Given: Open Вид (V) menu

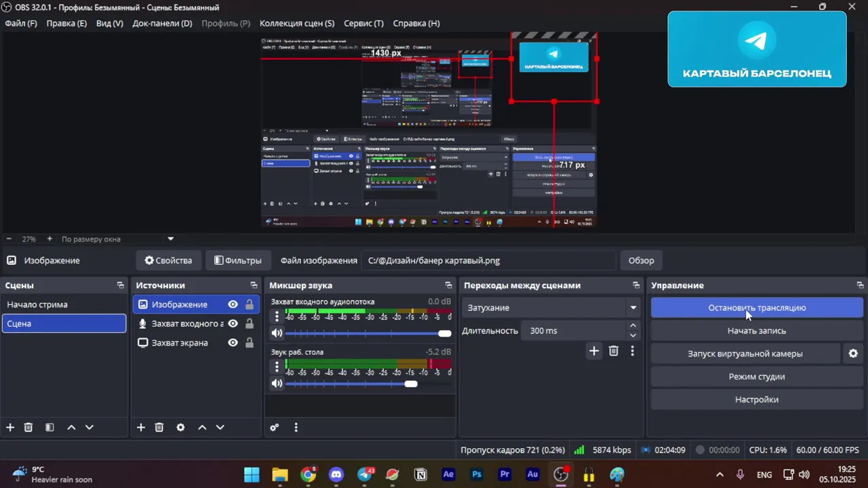Looking at the screenshot, I should [x=109, y=23].
